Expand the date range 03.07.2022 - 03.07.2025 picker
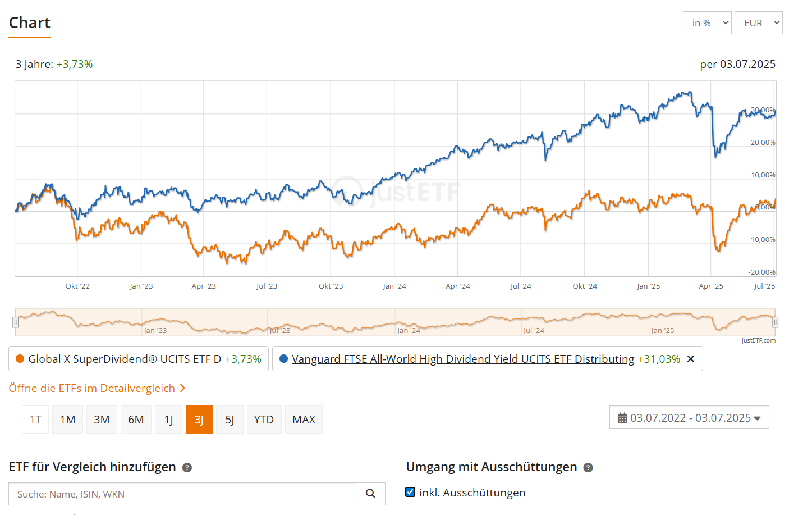The image size is (812, 515). point(689,418)
